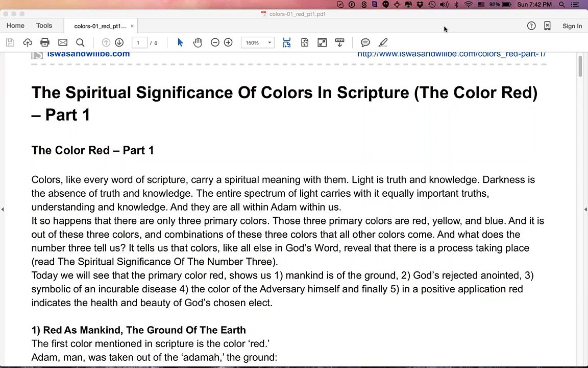Open the Find text magnifier

coord(80,42)
